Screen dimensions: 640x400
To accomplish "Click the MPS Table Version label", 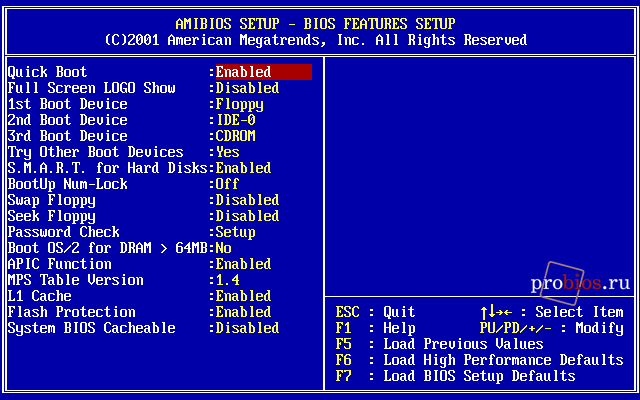I will 76,280.
